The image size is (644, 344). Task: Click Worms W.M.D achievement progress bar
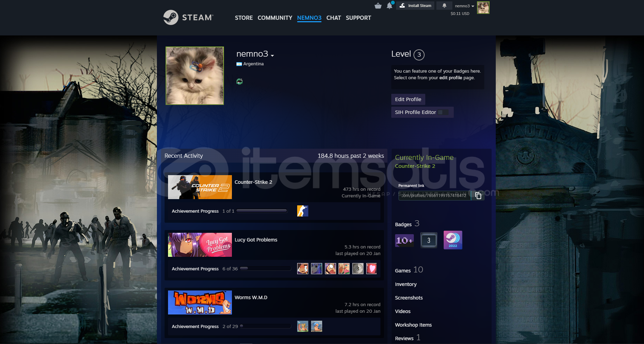click(x=265, y=326)
